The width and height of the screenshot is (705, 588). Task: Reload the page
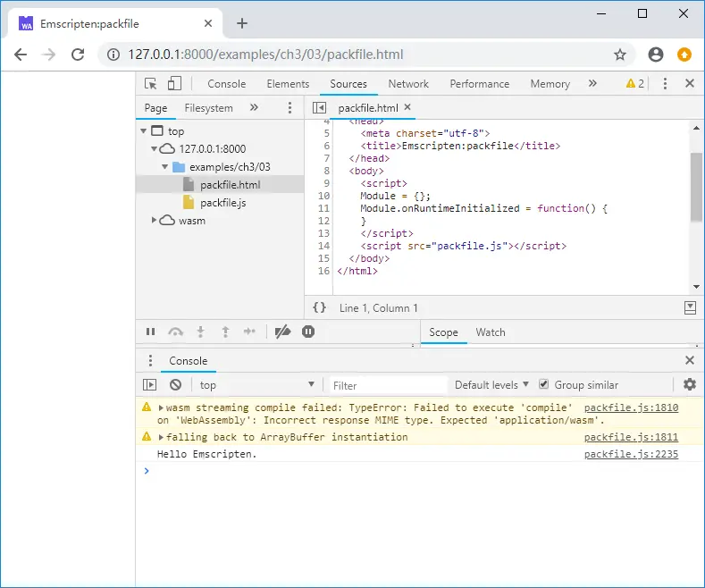pos(78,55)
